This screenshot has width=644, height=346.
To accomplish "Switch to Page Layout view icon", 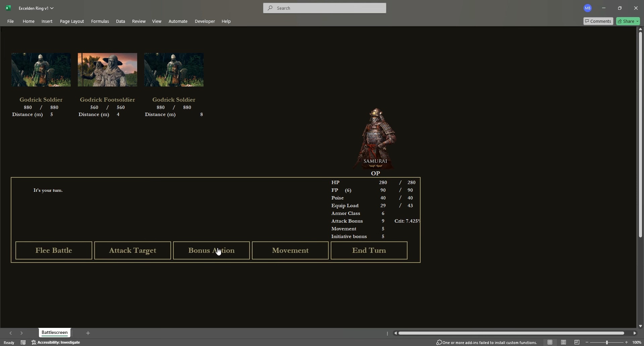I will [x=563, y=342].
